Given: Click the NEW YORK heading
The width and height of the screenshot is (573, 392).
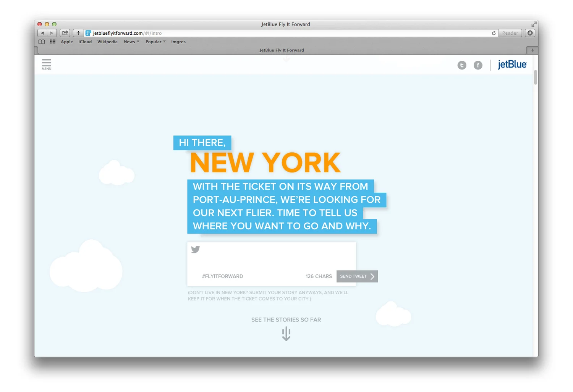Looking at the screenshot, I should 265,163.
